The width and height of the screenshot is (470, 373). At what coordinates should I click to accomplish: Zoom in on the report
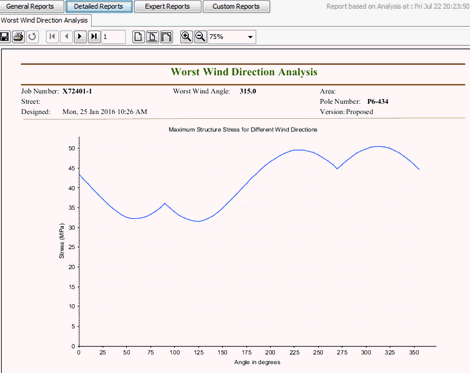point(186,37)
